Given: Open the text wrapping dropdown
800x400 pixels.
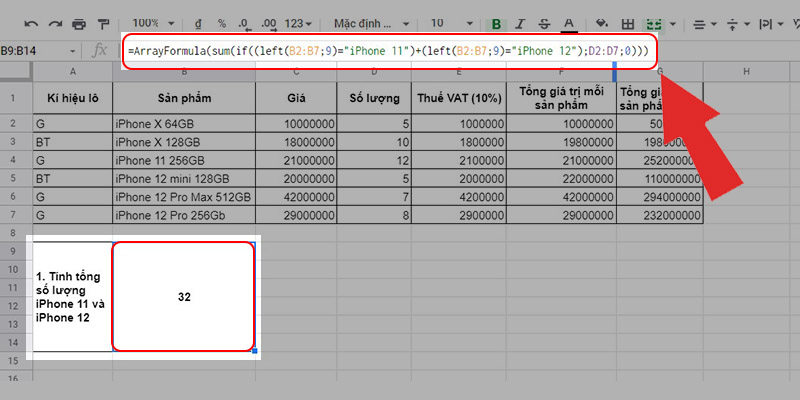Looking at the screenshot, I should [x=771, y=24].
